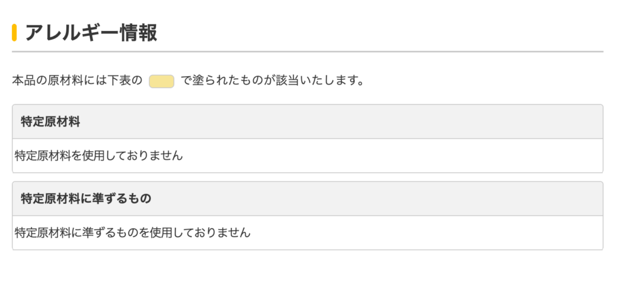
Task: Click the 特定原材料に準ずるもの header label
Action: tap(86, 199)
